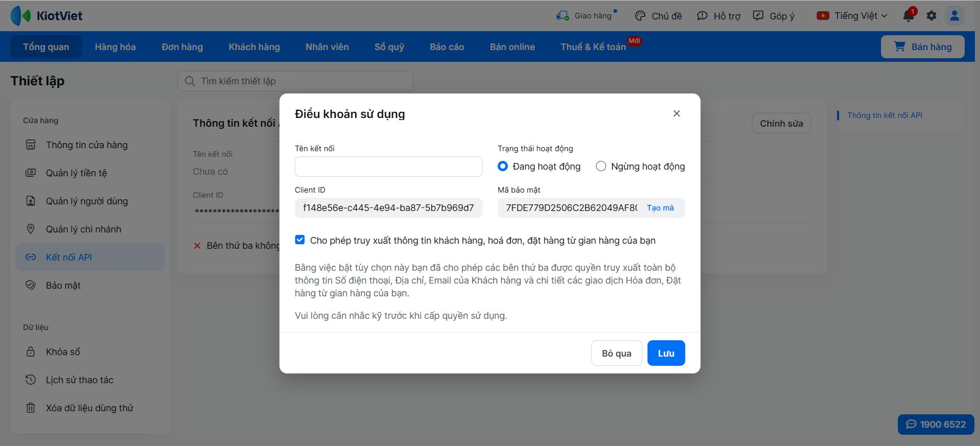
Task: Open the Hàng hóa menu
Action: (115, 47)
